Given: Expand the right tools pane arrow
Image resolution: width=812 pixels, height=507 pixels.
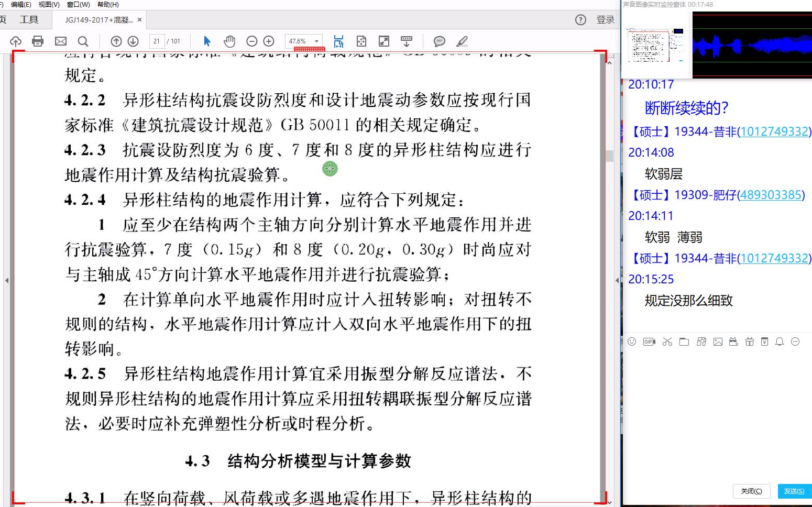Looking at the screenshot, I should pos(617,280).
